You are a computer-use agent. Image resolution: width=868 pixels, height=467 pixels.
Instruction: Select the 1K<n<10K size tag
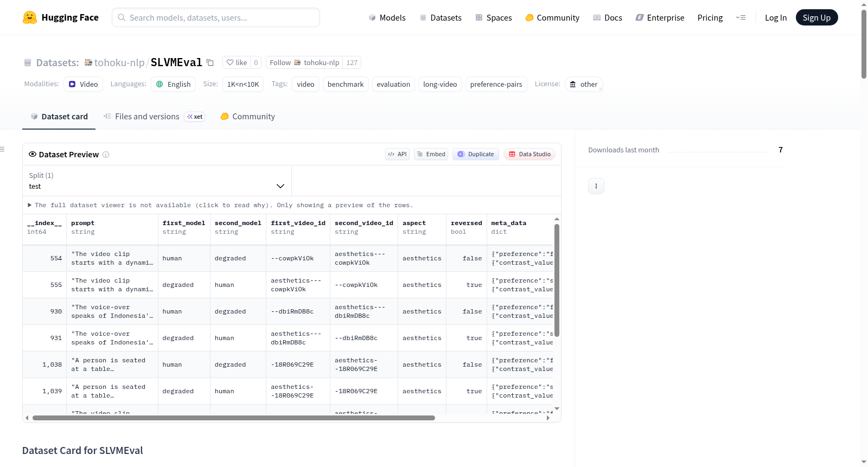(243, 84)
